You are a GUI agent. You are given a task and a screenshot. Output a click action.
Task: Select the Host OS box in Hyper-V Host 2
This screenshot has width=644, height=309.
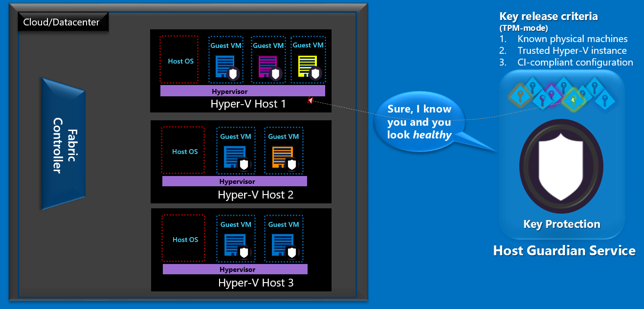pyautogui.click(x=183, y=150)
